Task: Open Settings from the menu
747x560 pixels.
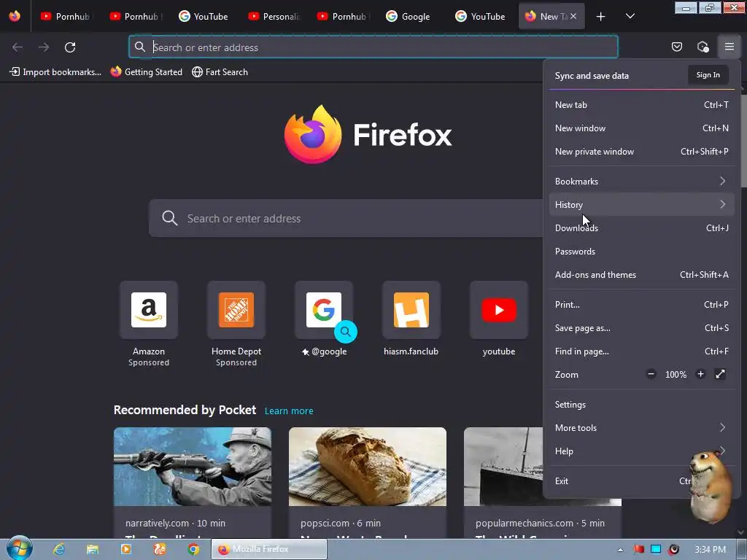Action: tap(641, 405)
